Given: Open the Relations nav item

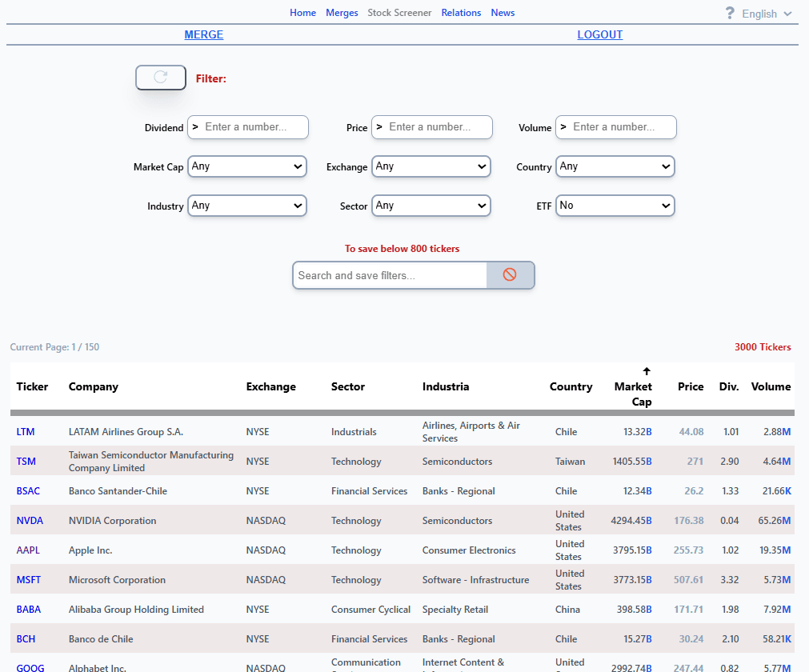Looking at the screenshot, I should tap(461, 13).
